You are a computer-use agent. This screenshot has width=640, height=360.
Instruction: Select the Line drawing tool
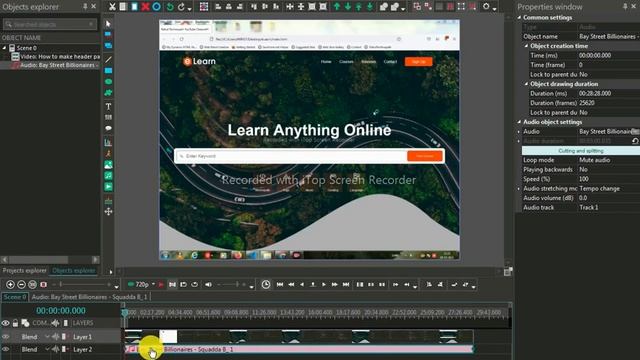[x=108, y=60]
